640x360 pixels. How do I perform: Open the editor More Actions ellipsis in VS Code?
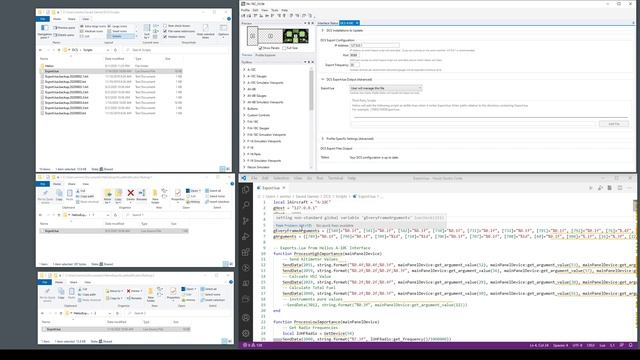(x=629, y=188)
